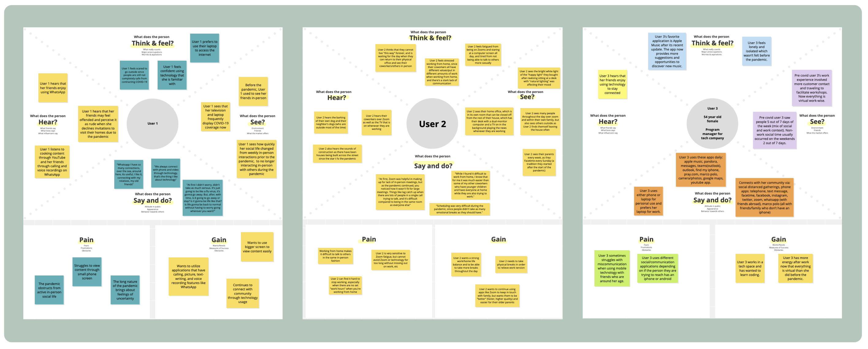
Task: Click the 'User 3 feels lonely' blue note
Action: [x=756, y=51]
